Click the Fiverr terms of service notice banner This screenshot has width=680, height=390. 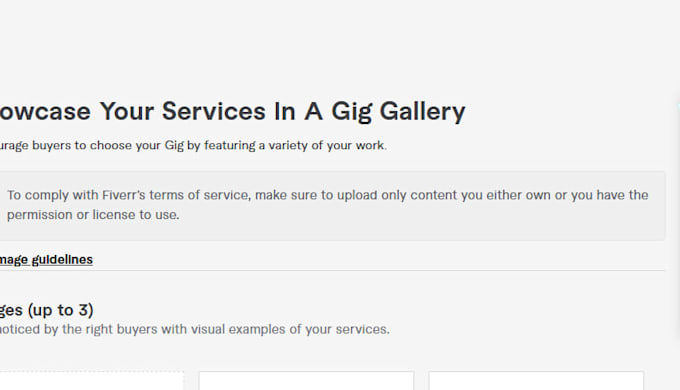pos(332,206)
